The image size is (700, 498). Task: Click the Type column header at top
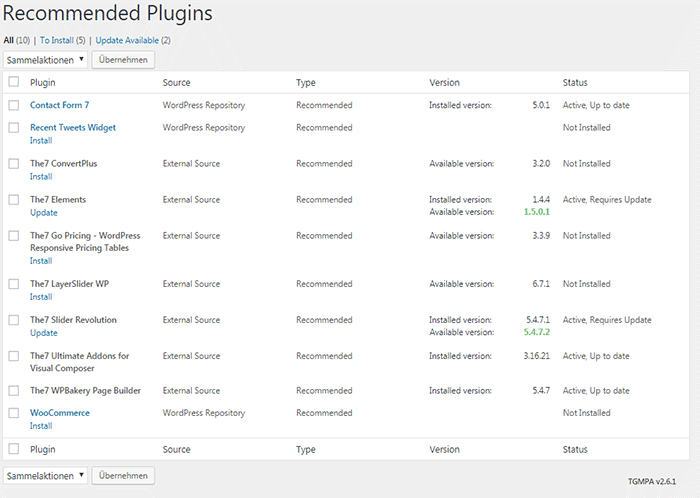pyautogui.click(x=306, y=83)
